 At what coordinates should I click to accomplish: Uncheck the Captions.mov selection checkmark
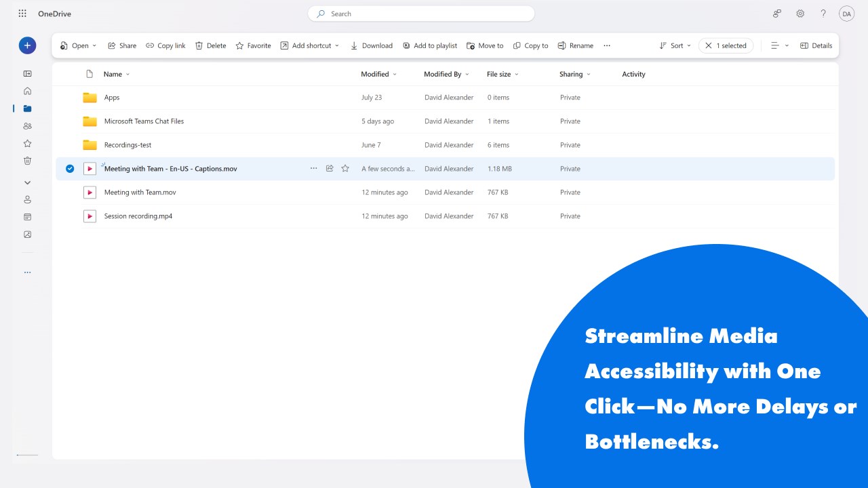point(70,169)
